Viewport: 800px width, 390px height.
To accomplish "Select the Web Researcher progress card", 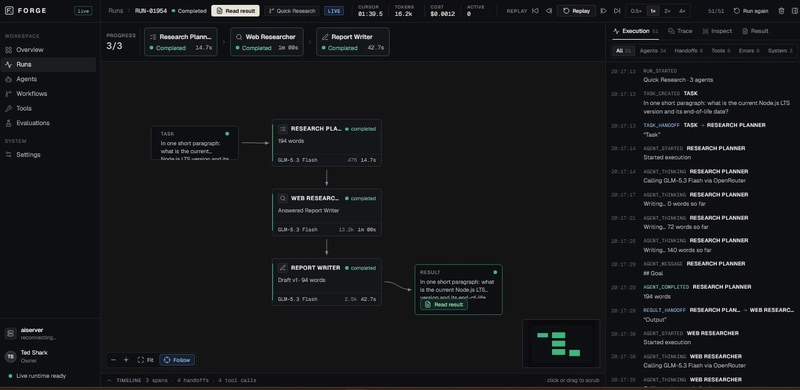I will coord(267,42).
